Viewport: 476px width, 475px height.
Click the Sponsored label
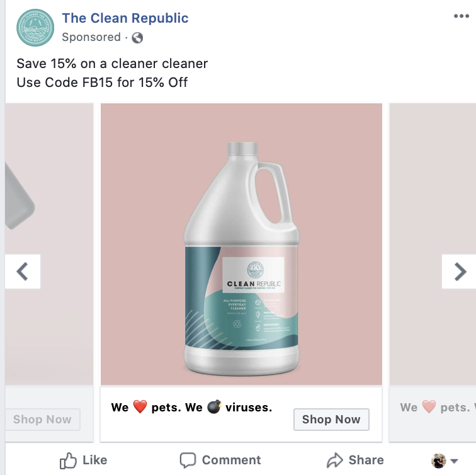click(91, 37)
